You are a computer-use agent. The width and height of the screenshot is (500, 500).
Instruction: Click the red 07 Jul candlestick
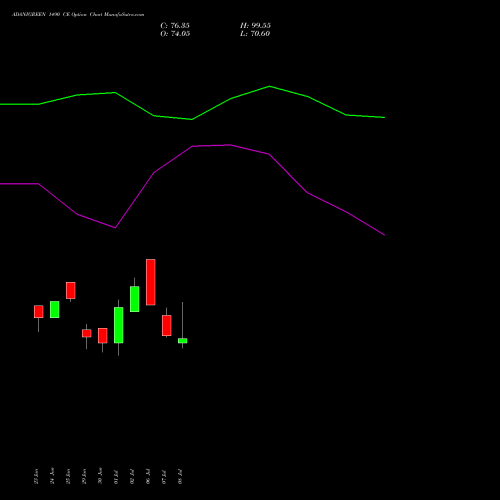coord(167,325)
